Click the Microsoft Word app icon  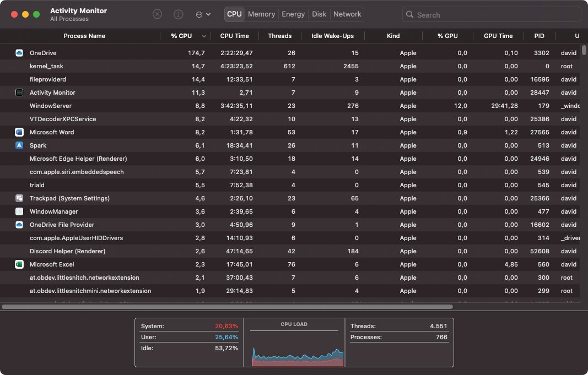(19, 132)
